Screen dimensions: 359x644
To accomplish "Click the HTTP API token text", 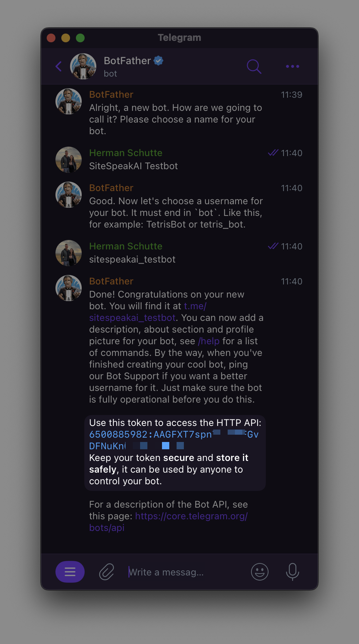I will point(151,435).
